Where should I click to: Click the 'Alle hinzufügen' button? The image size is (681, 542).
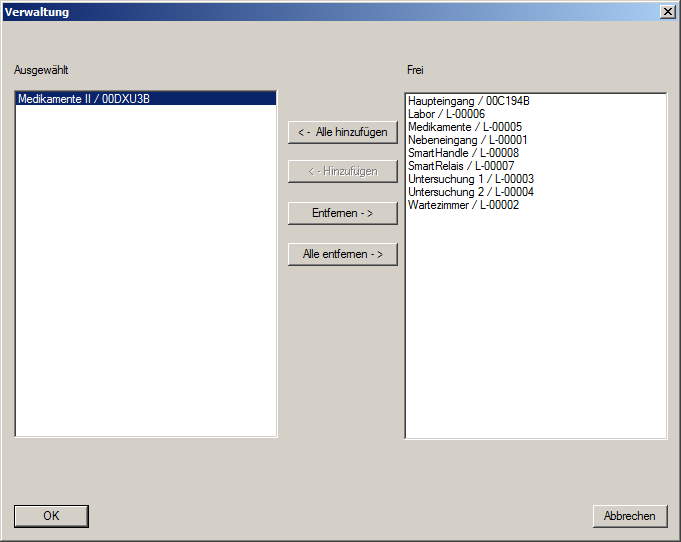click(343, 132)
